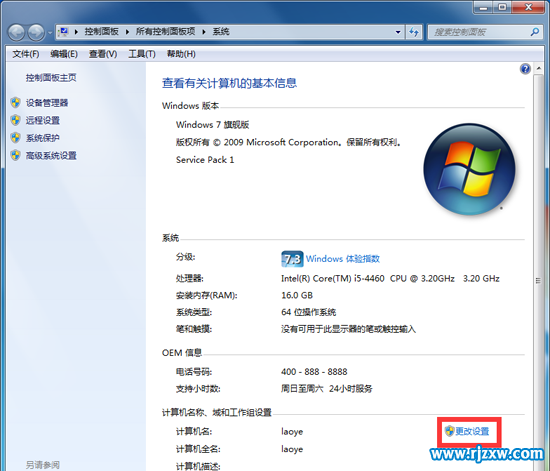This screenshot has width=550, height=471.
Task: Select 所有控制面板项 in the address breadcrumb
Action: click(x=165, y=32)
